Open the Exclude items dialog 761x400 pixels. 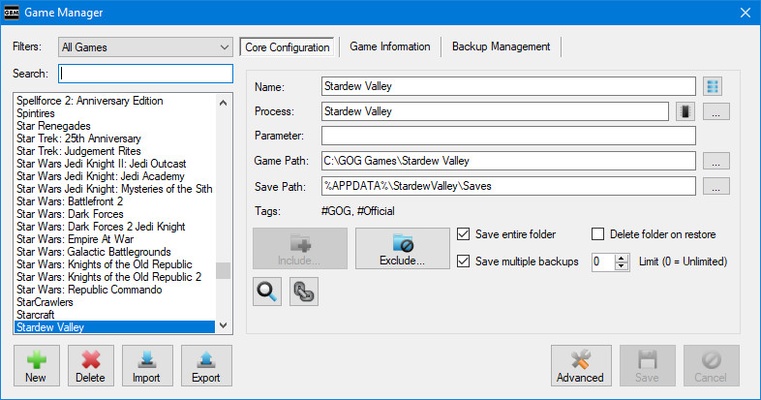[402, 249]
